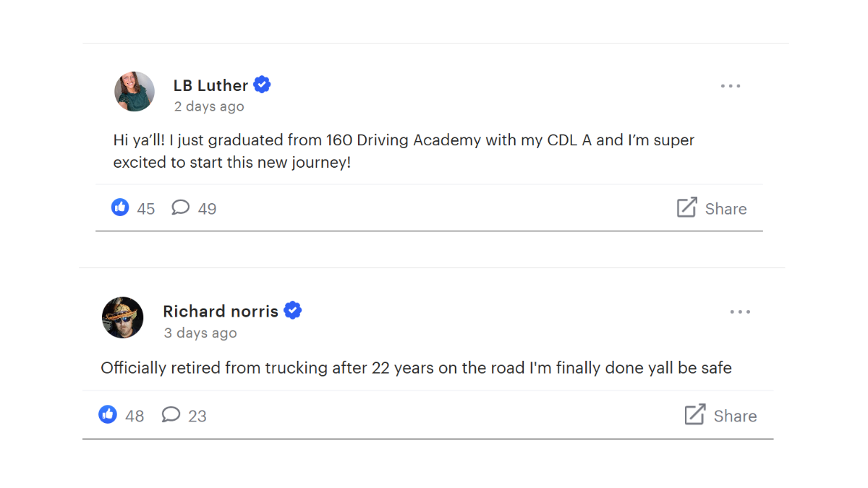
Task: Click the thumbs-up like icon on LB Luther's post
Action: [120, 207]
